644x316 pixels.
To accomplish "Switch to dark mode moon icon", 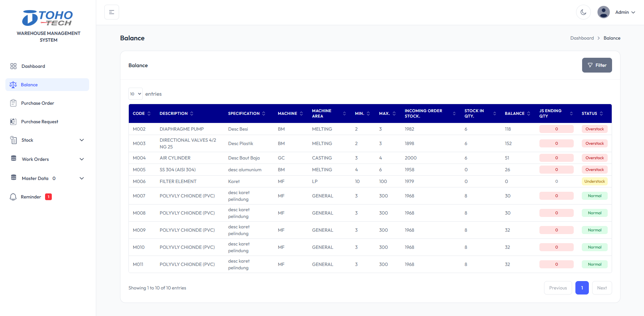I will [583, 12].
